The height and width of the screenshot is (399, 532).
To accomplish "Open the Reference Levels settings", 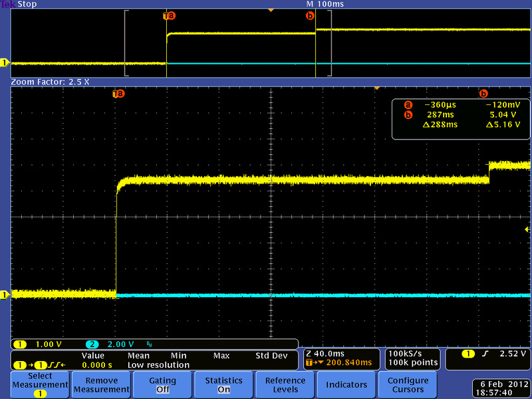I will click(284, 384).
